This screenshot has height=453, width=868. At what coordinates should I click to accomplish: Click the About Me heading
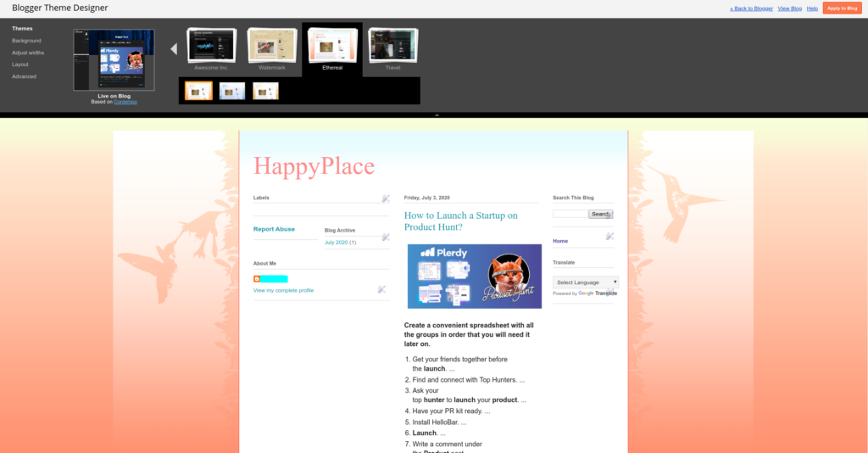[264, 264]
